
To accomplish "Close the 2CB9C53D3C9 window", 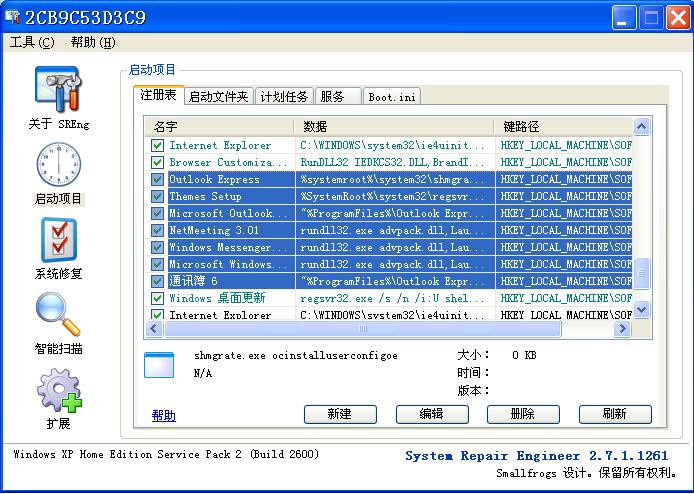I will point(679,18).
